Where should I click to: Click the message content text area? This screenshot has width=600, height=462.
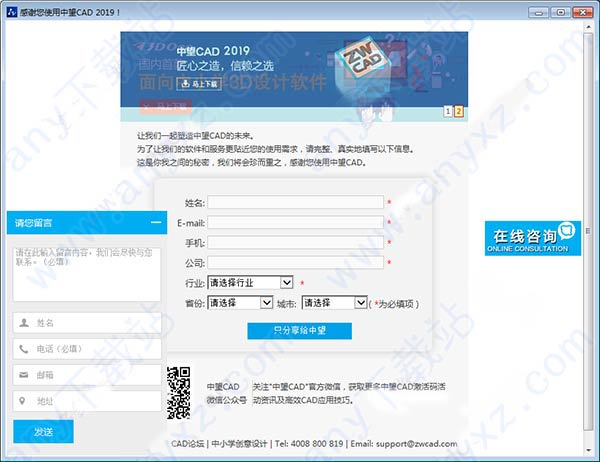pyautogui.click(x=87, y=274)
